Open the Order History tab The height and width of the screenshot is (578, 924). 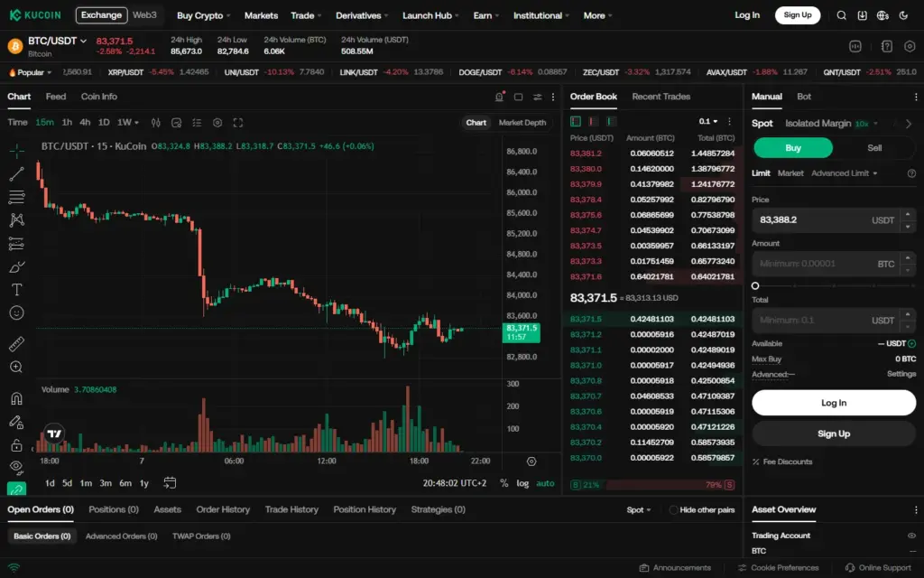point(223,509)
